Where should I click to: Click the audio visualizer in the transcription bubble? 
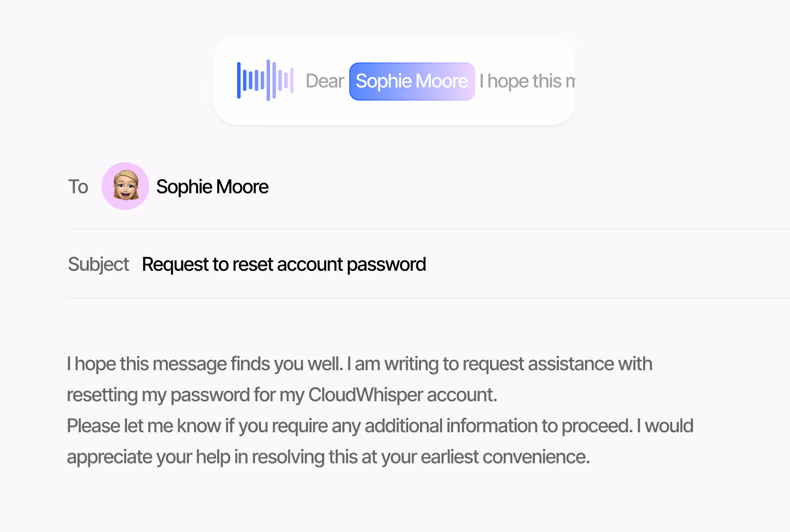[265, 81]
